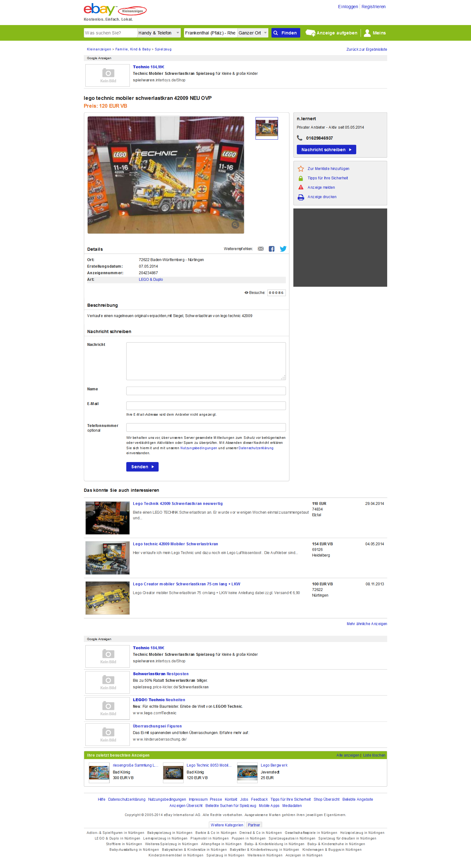471x868 pixels.
Task: Click the Partner footer tab
Action: point(254,825)
